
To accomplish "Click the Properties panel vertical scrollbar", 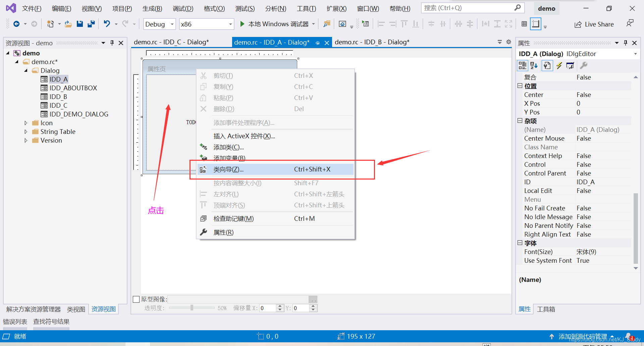I will (x=635, y=228).
